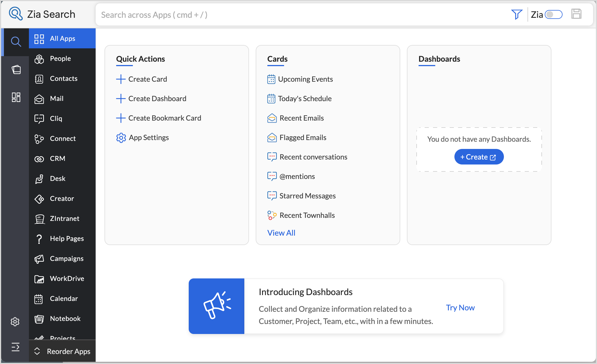Image resolution: width=597 pixels, height=364 pixels.
Task: Select CRM from the app list
Action: click(x=57, y=158)
